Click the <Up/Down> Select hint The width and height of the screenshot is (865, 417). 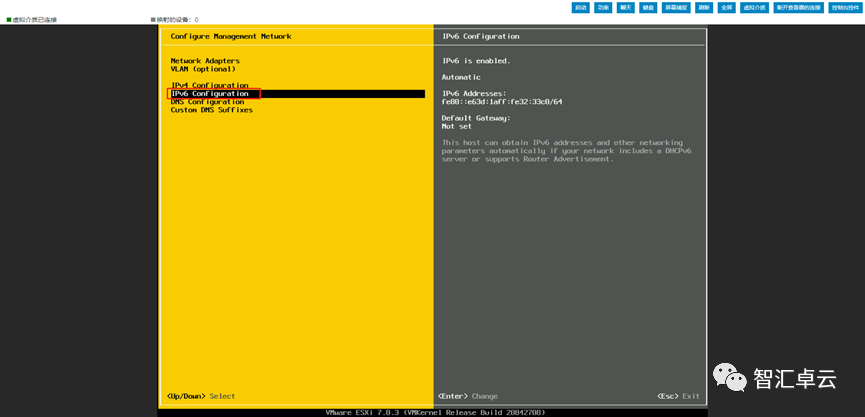201,396
